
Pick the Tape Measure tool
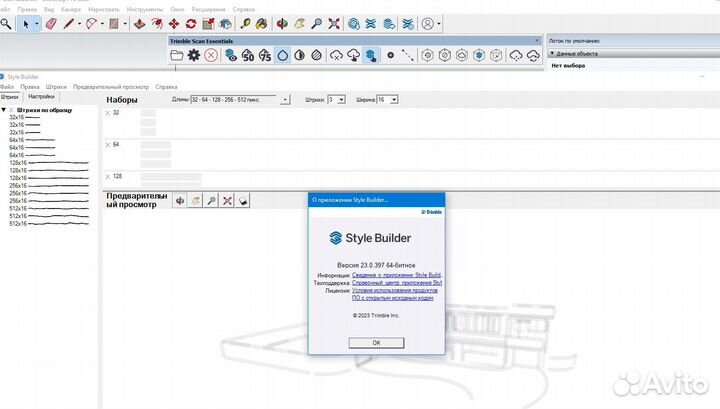[245, 24]
